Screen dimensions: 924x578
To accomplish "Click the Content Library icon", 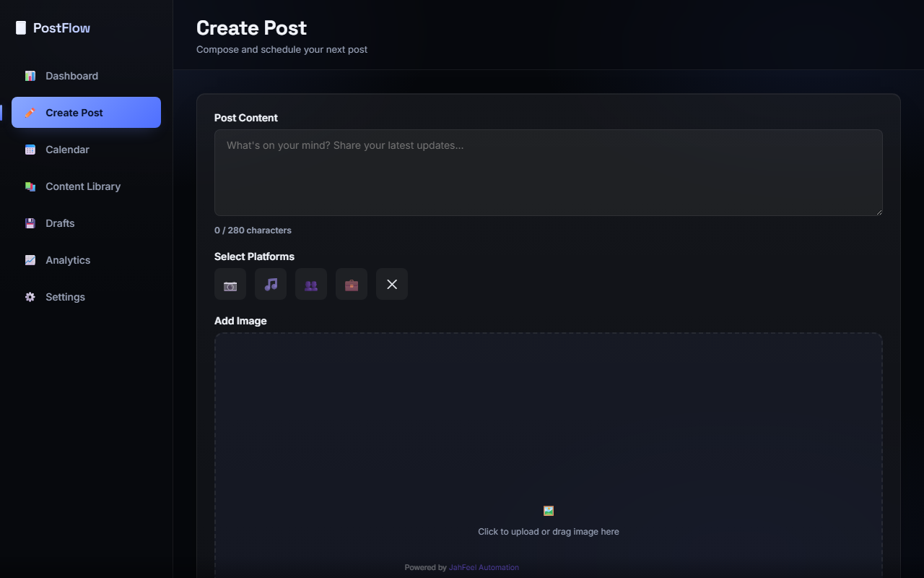I will tap(30, 186).
